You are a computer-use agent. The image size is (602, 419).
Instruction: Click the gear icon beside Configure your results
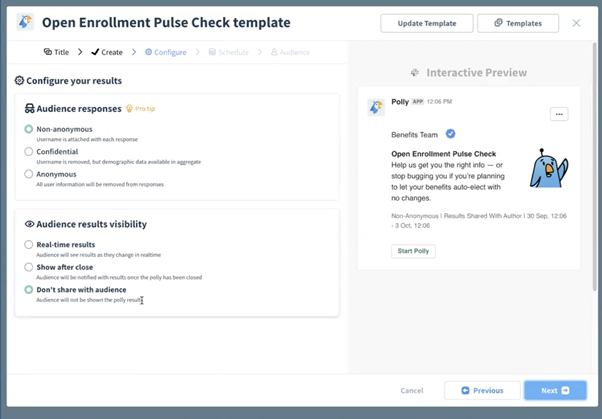coord(19,80)
